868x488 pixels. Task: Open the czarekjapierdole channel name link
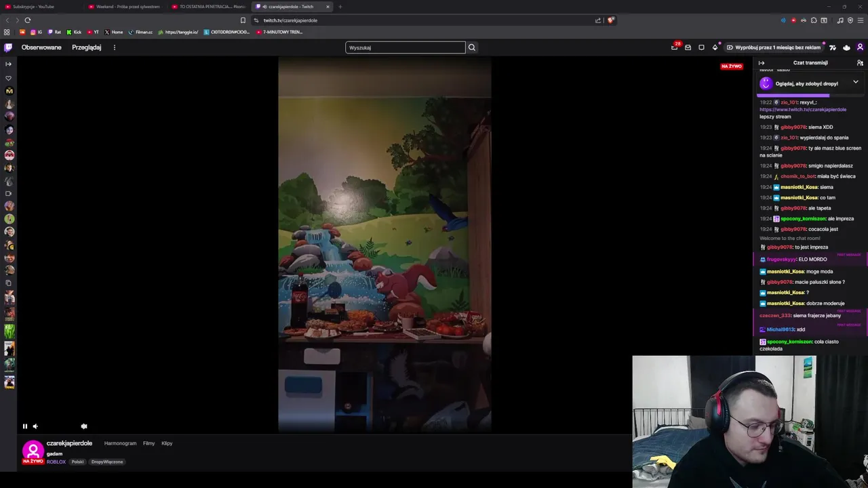tap(69, 443)
